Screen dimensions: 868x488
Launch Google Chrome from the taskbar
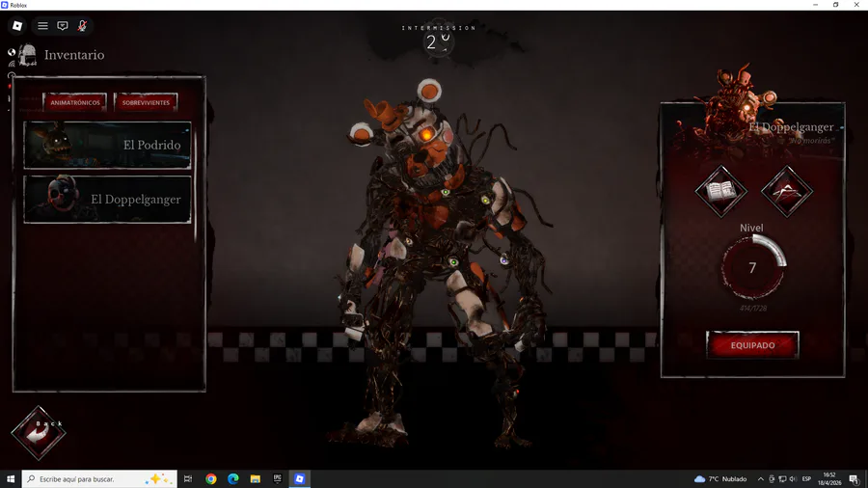point(211,478)
